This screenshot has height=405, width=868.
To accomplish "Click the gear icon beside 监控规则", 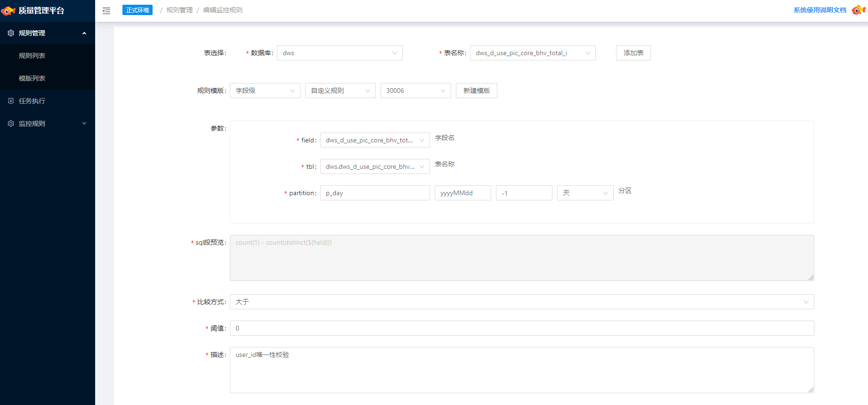I will pos(11,124).
